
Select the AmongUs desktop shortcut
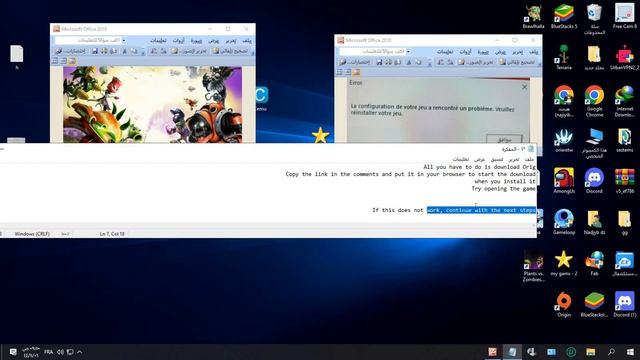click(x=564, y=181)
